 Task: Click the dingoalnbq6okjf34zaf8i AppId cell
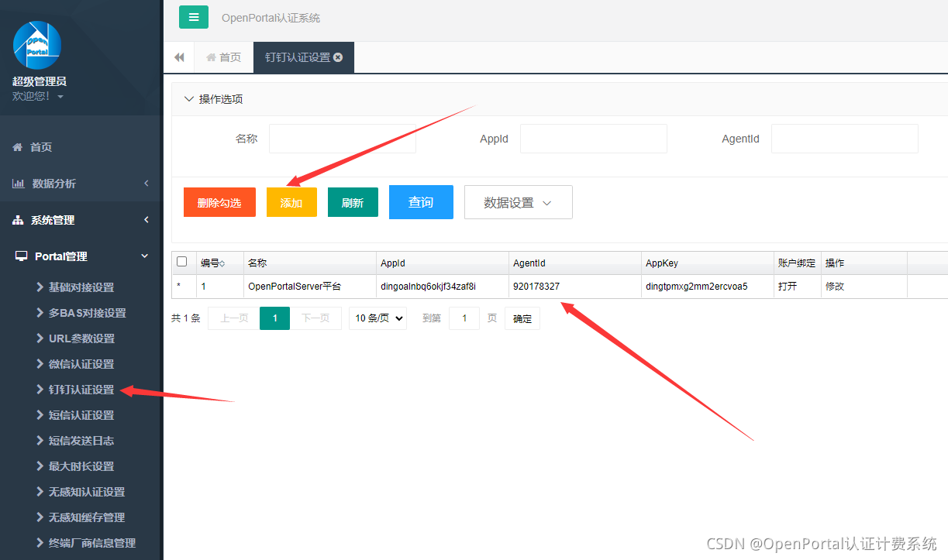(443, 287)
